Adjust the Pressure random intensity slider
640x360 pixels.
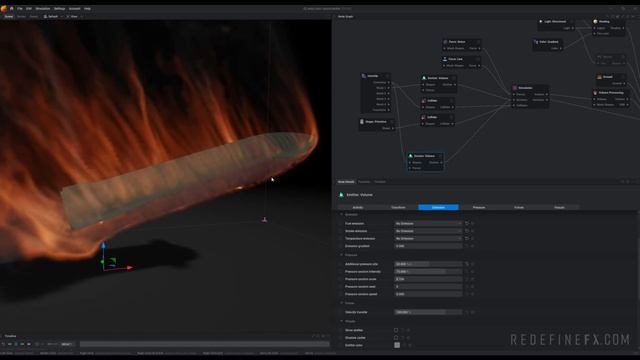428,271
